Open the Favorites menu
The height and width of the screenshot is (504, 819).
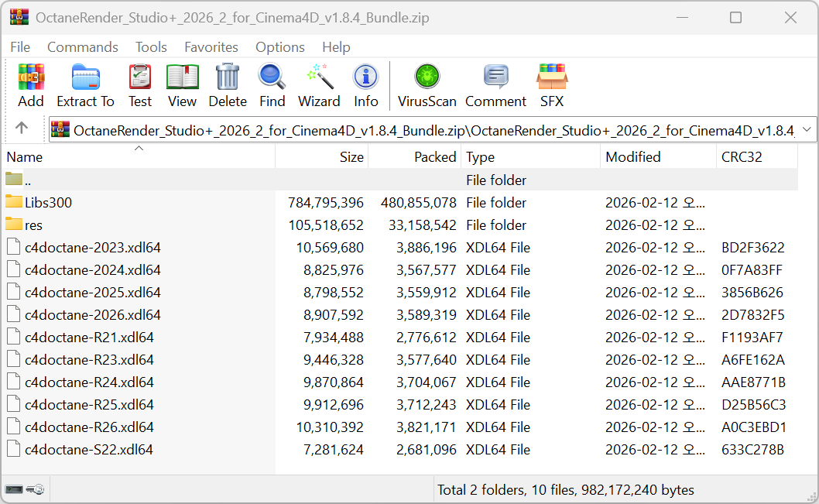(x=211, y=47)
